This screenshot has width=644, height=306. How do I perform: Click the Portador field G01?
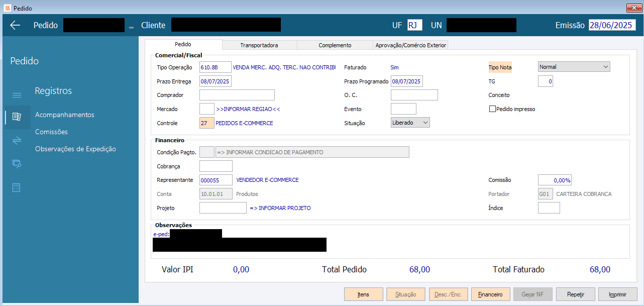click(x=546, y=193)
